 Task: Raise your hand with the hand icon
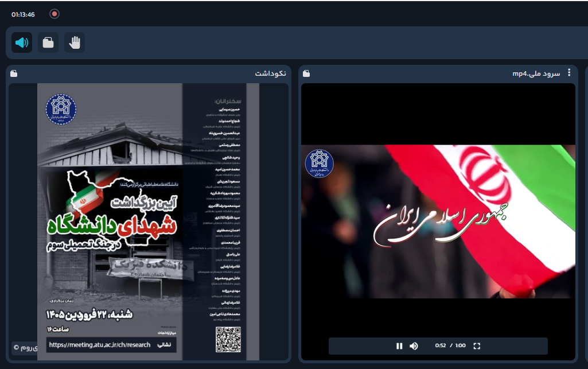click(x=74, y=42)
